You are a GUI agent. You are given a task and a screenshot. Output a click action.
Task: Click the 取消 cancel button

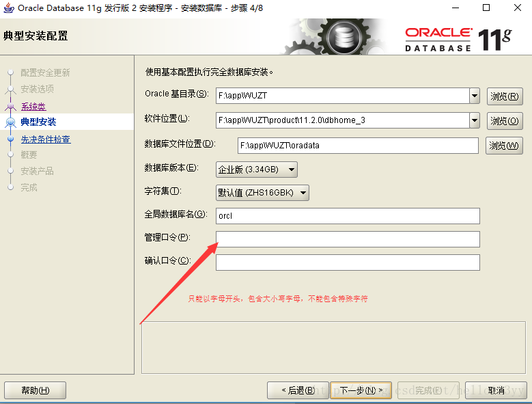pyautogui.click(x=496, y=390)
